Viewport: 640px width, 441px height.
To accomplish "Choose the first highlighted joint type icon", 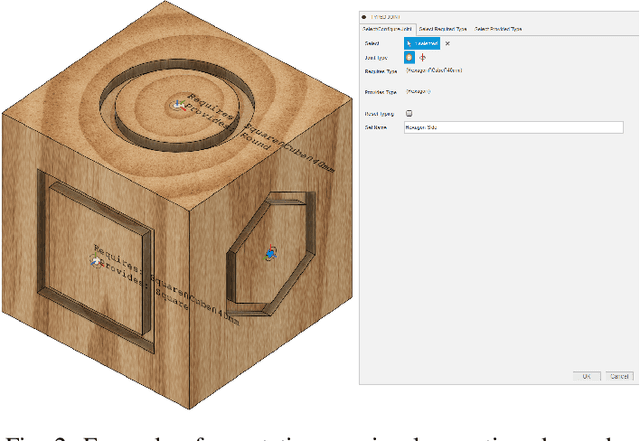I will point(410,57).
